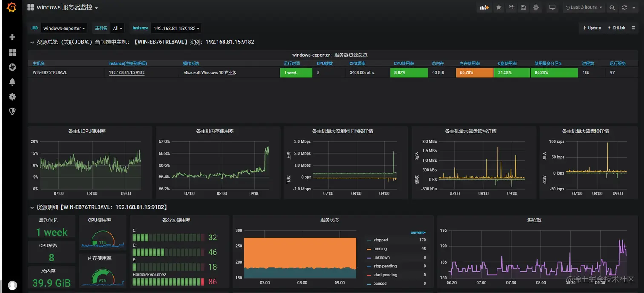Click the 1 week uptime cell

(x=296, y=72)
